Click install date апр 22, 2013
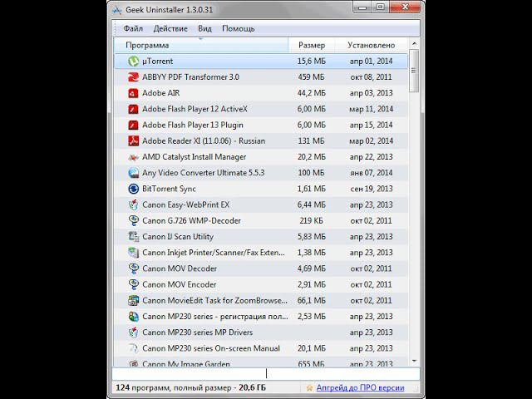Viewport: 532px width, 399px height. point(372,157)
